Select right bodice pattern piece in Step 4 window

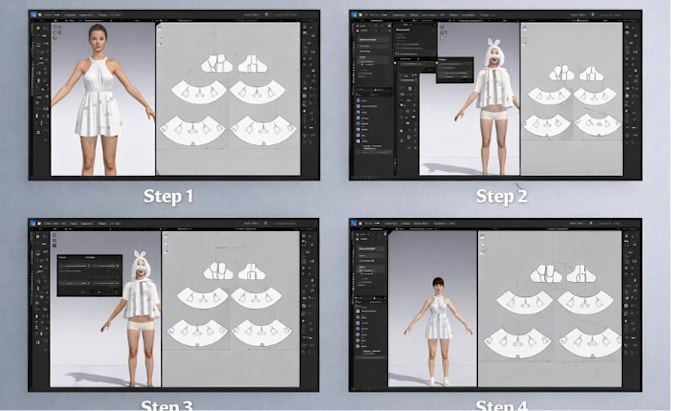(x=580, y=274)
